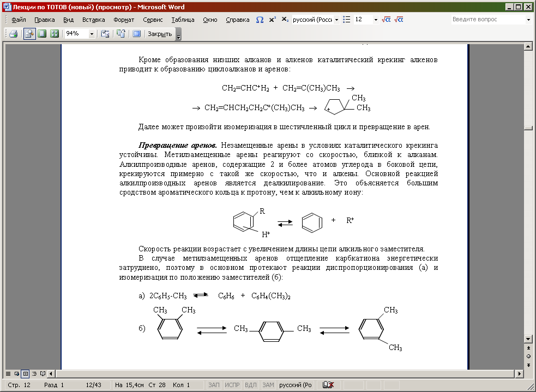Image resolution: width=536 pixels, height=392 pixels.
Task: Open the zoom percentage dropdown
Action: tap(92, 34)
